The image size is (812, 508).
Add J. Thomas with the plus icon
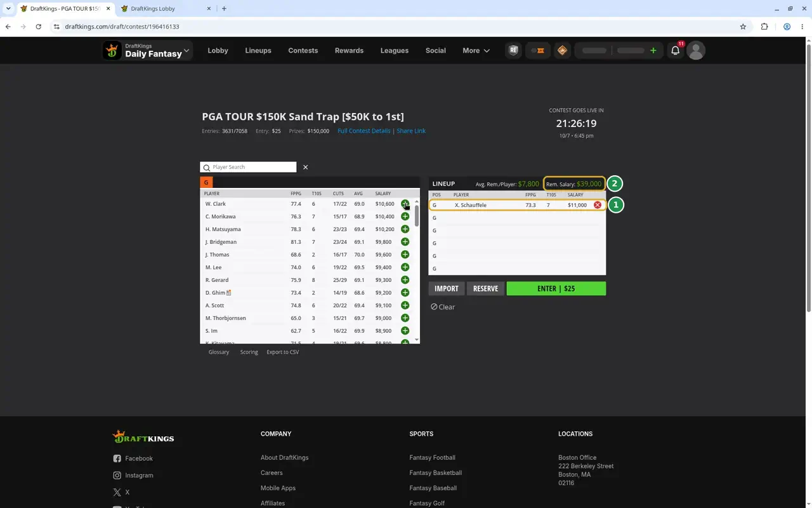[405, 255]
